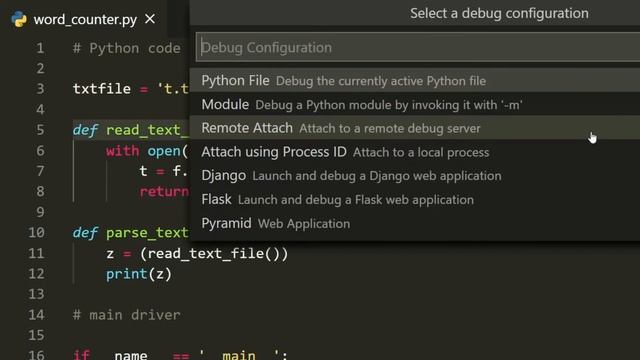Focus the Debug Configuration input field

tap(418, 47)
